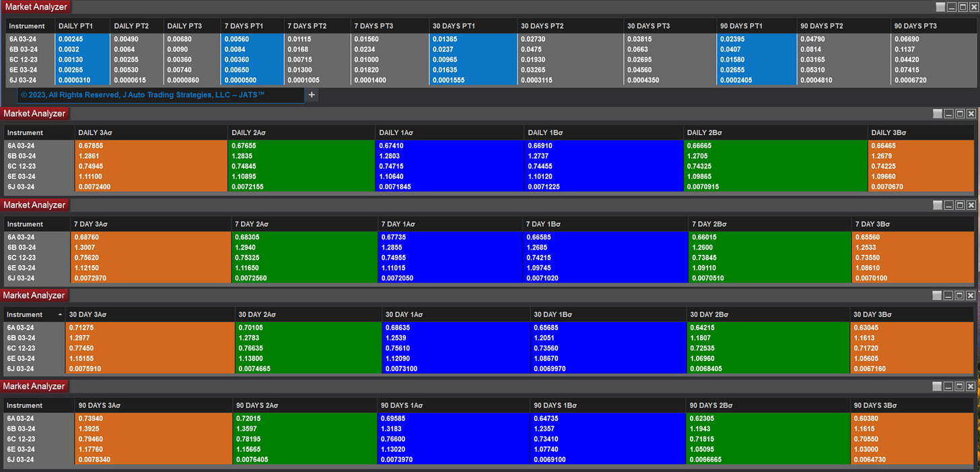Select 6J 03-24 row in 90 DAYS 3Aσ window
Screen dimensions: 980x472
489,459
